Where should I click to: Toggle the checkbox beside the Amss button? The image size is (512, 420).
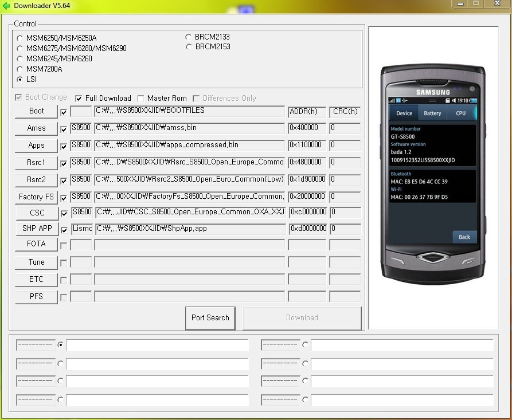[64, 129]
